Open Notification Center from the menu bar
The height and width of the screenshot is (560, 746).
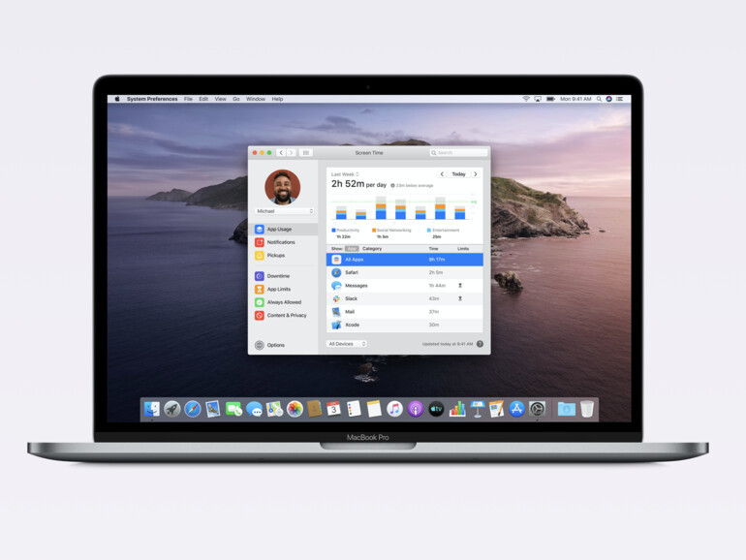pyautogui.click(x=619, y=99)
